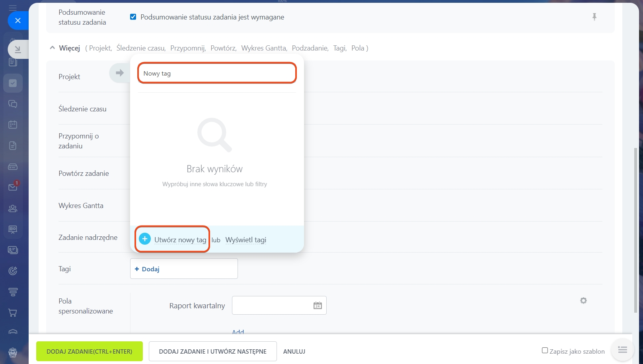The image size is (643, 364).
Task: Open Tasks checkmark icon in sidebar
Action: [13, 83]
